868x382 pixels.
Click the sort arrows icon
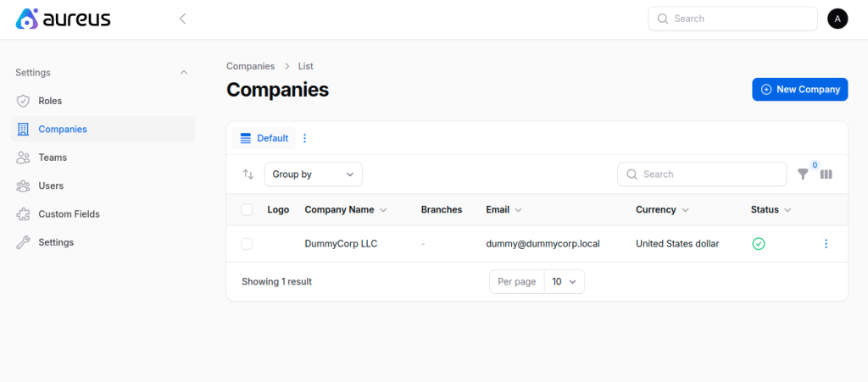248,174
